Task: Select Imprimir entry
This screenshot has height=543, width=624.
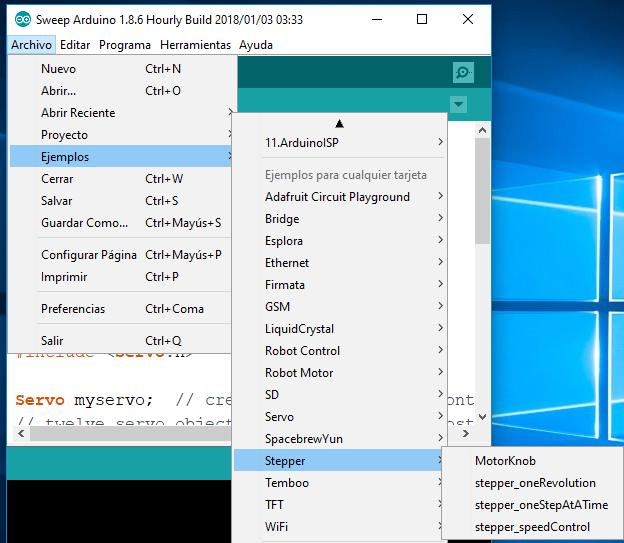Action: (121, 277)
